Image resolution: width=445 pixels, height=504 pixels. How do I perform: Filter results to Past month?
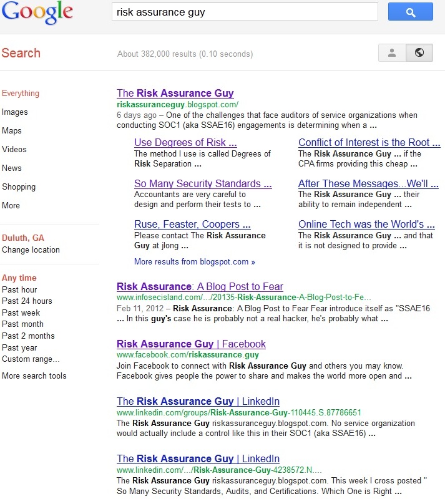[22, 324]
